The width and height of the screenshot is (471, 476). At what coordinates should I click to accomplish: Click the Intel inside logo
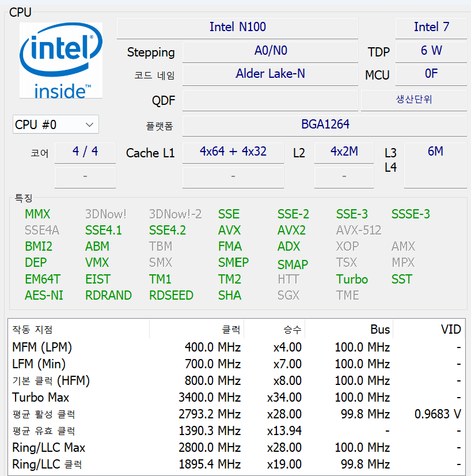[x=60, y=60]
